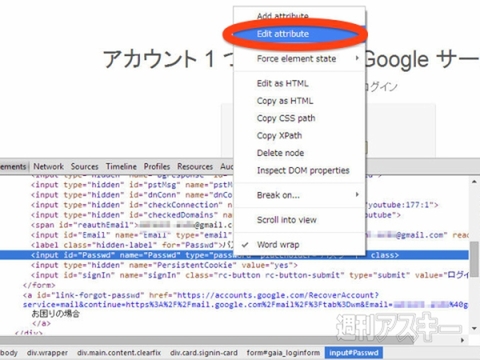This screenshot has width=480, height=360.
Task: Open the Timeline tab
Action: (x=121, y=166)
